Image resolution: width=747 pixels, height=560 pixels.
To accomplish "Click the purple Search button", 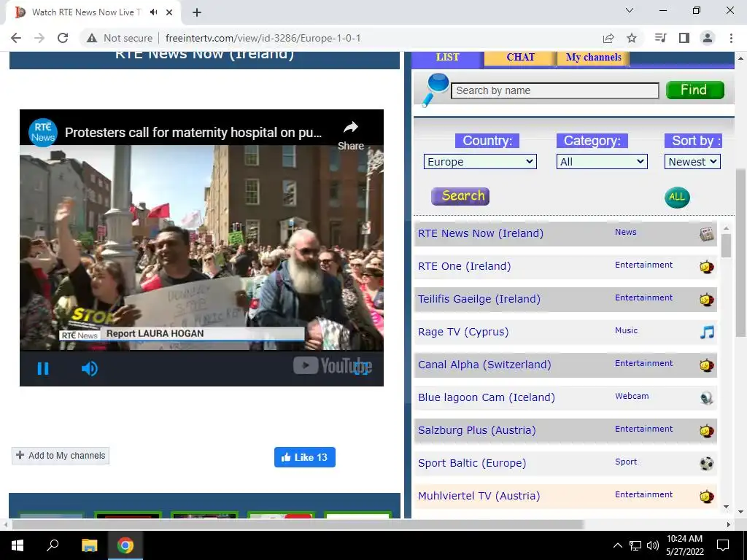I will tap(460, 196).
